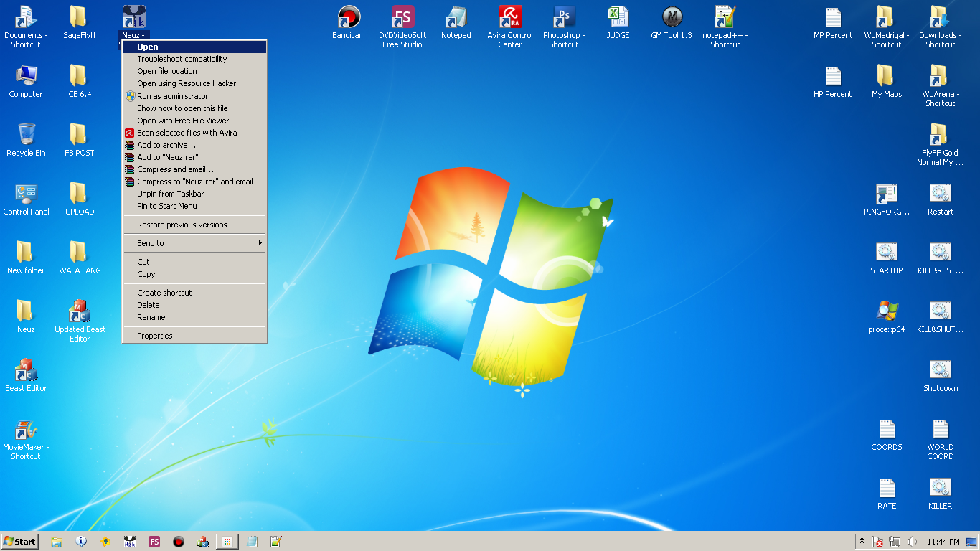Choose Create shortcut in context menu
The width and height of the screenshot is (980, 551).
(194, 292)
